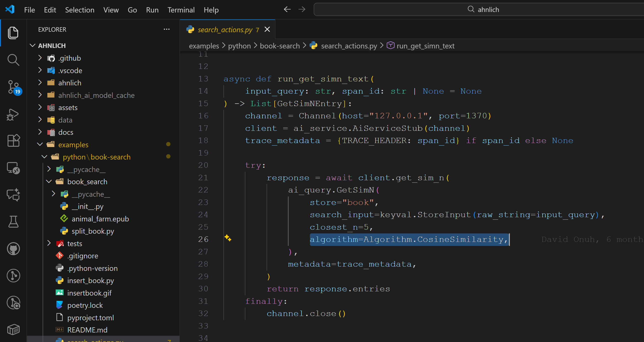Image resolution: width=644 pixels, height=342 pixels.
Task: Open the Extensions view
Action: (x=13, y=141)
